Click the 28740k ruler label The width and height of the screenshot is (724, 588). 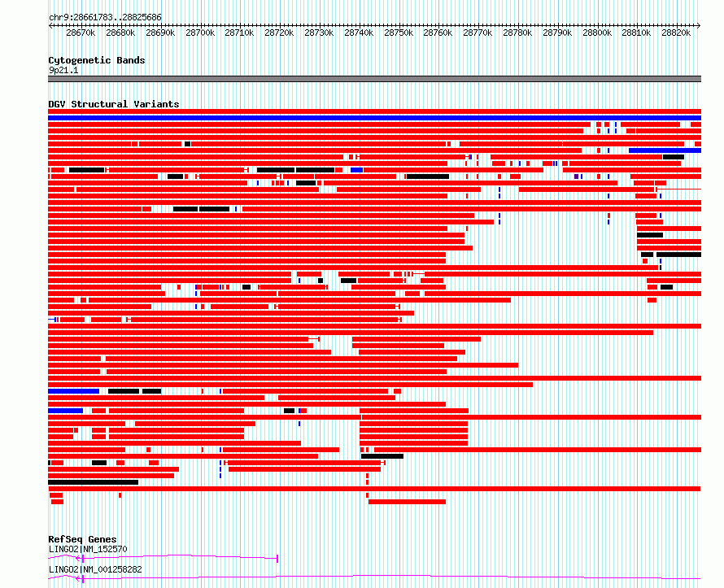coord(359,33)
